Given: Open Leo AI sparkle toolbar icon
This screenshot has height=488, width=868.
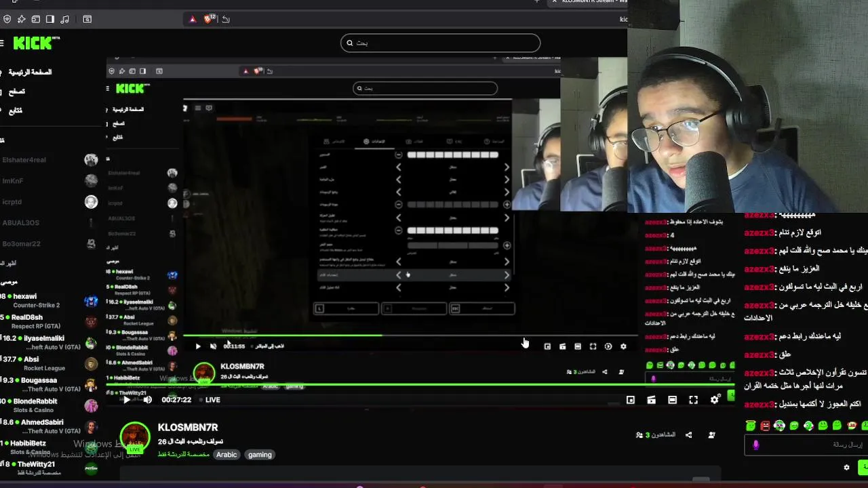Looking at the screenshot, I should pyautogui.click(x=22, y=19).
